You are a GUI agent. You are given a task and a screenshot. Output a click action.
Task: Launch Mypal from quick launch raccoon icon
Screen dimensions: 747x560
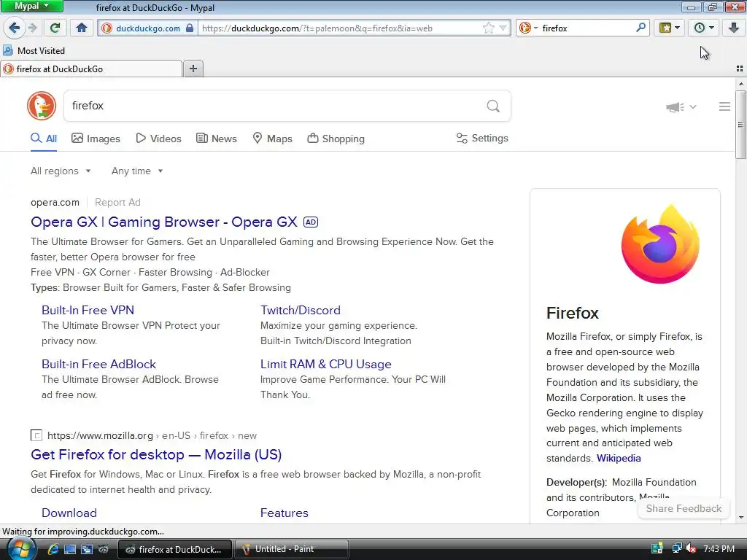tap(104, 549)
